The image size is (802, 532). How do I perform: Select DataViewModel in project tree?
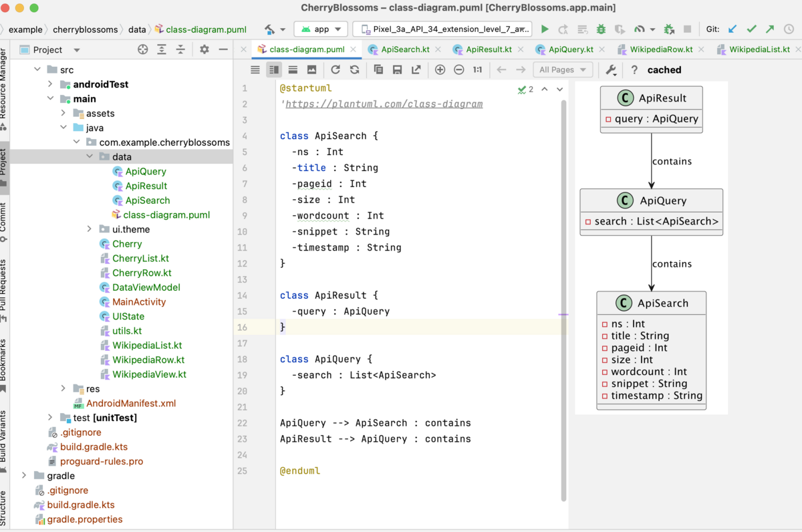[146, 287]
